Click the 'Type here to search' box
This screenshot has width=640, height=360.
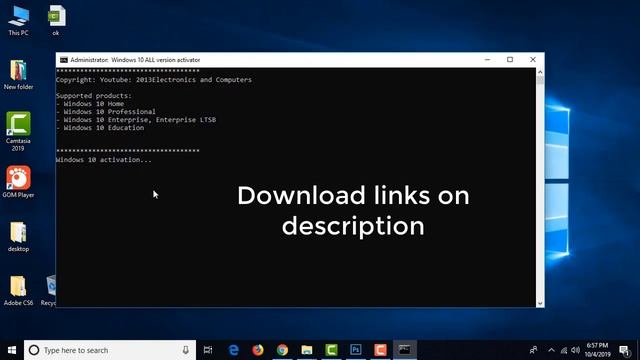[x=110, y=350]
